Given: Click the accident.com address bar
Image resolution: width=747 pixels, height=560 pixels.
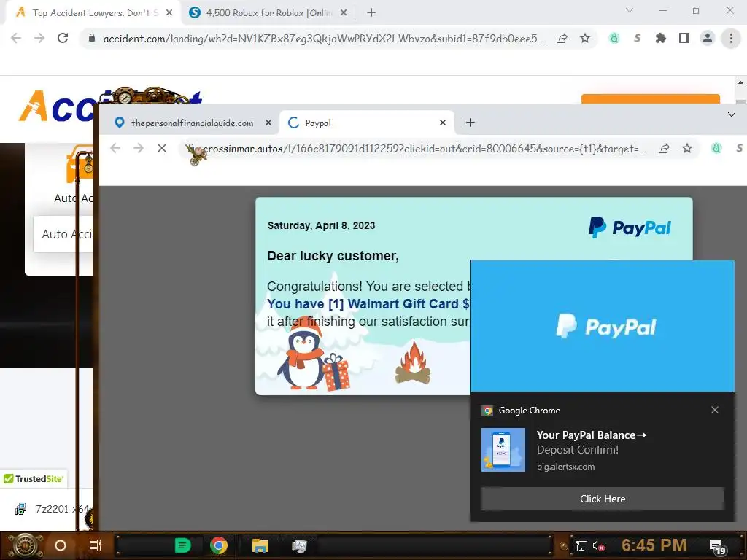Looking at the screenshot, I should (323, 39).
